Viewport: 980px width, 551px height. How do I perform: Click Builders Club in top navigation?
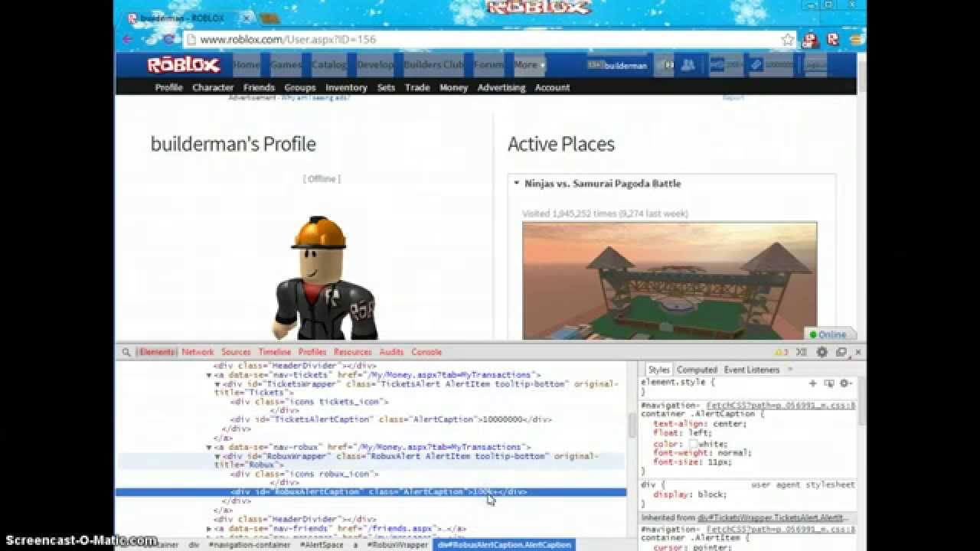433,65
